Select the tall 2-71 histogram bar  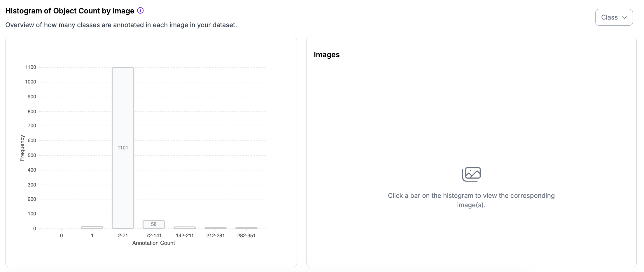tap(123, 117)
